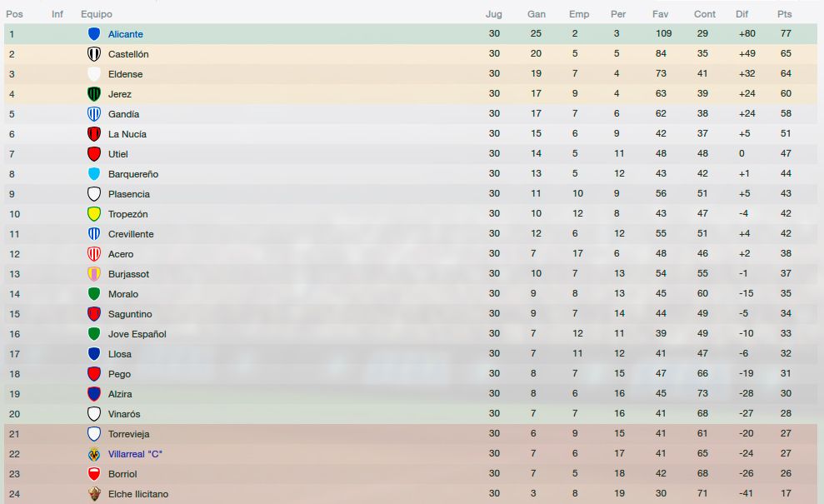Click the Moralo green shield crest
The width and height of the screenshot is (824, 504).
[x=94, y=294]
